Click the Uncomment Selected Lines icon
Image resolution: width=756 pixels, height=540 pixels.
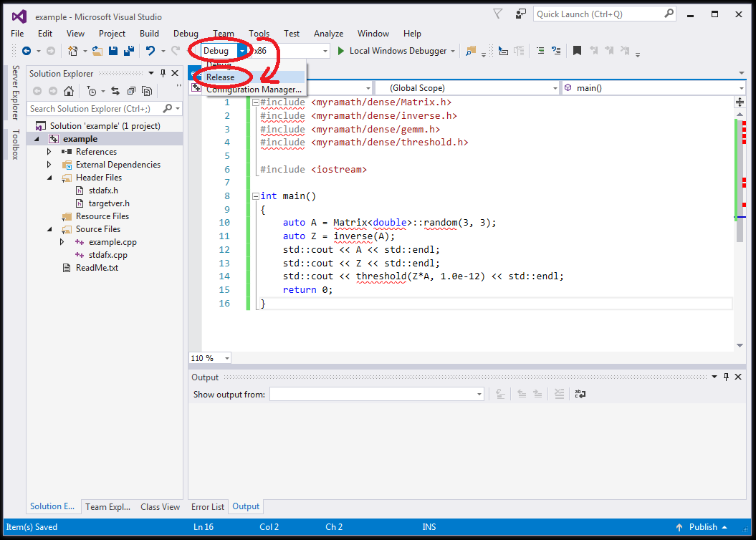click(556, 51)
